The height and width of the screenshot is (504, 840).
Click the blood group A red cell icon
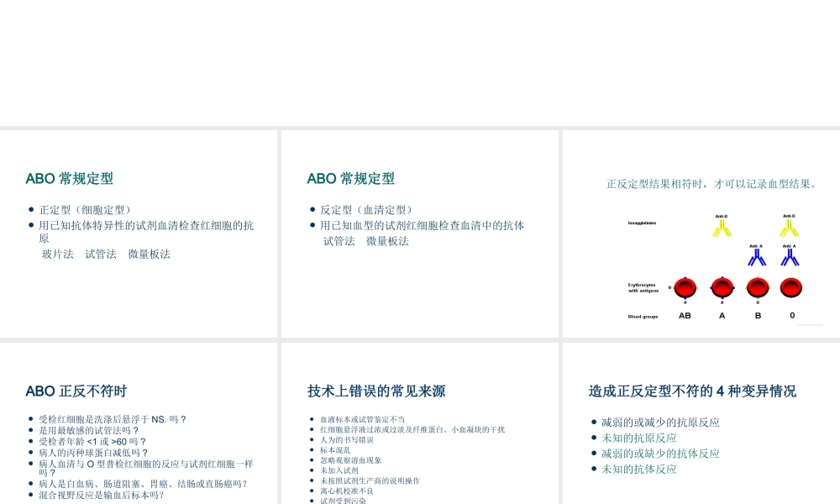point(722,287)
